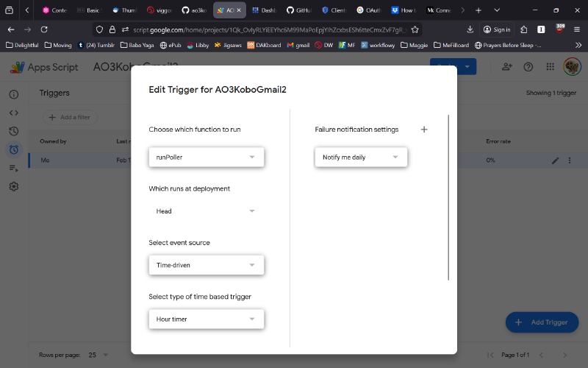Viewport: 588px width, 368px height.
Task: Click the dialog's vertical scrollbar
Action: point(448,197)
